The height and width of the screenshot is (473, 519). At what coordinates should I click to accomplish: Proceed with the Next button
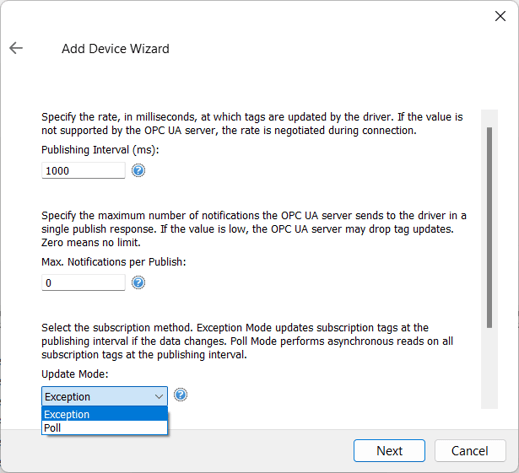(x=389, y=451)
